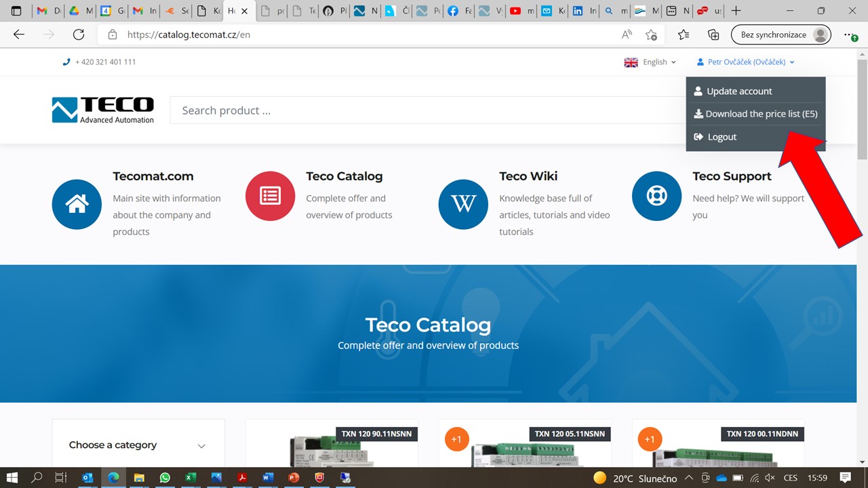The height and width of the screenshot is (488, 868).
Task: Open the red Teco Catalog list icon
Action: click(x=270, y=196)
